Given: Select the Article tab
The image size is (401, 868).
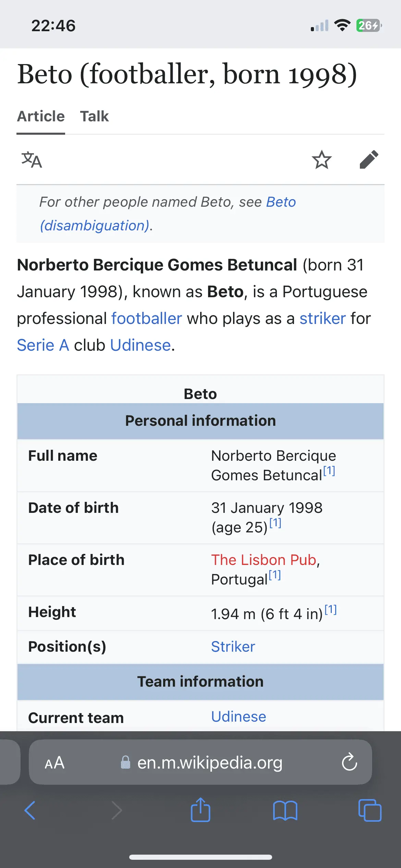Looking at the screenshot, I should [x=41, y=117].
